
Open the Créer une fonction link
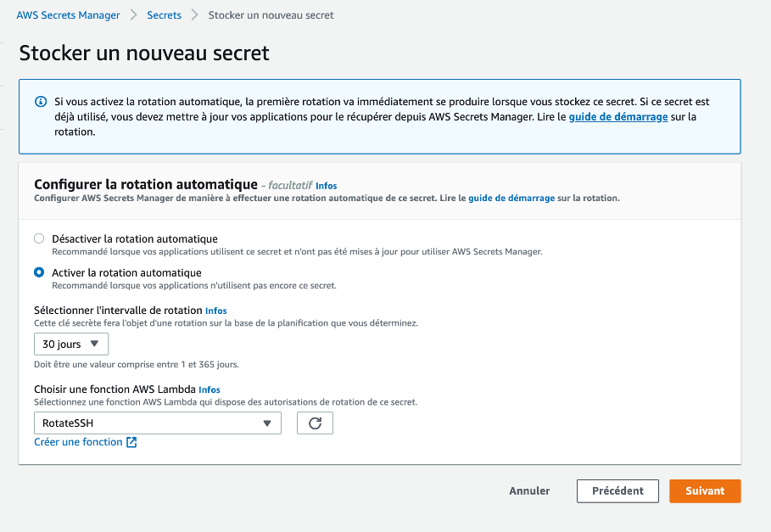click(x=78, y=442)
